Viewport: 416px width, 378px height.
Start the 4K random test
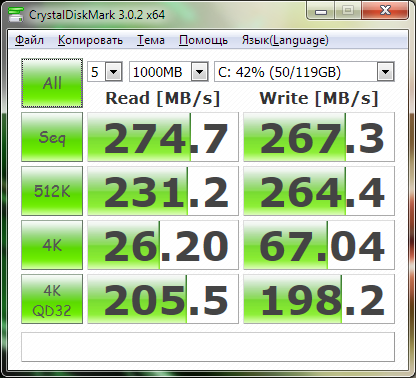pos(52,245)
